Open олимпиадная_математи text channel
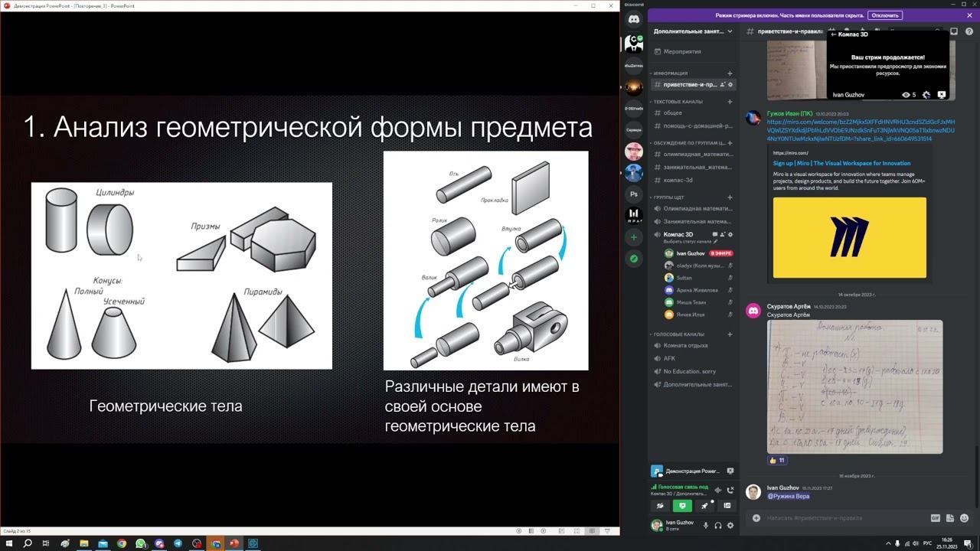 click(693, 154)
